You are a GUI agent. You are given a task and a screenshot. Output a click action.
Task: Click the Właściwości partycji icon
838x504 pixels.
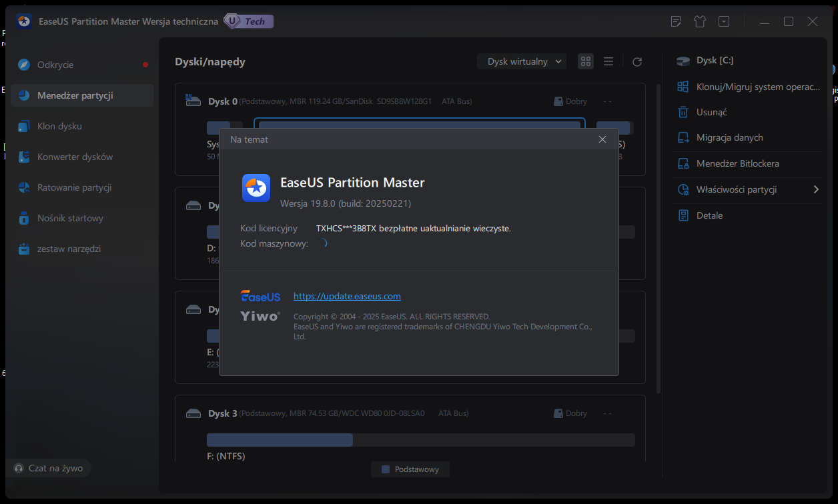click(x=683, y=189)
